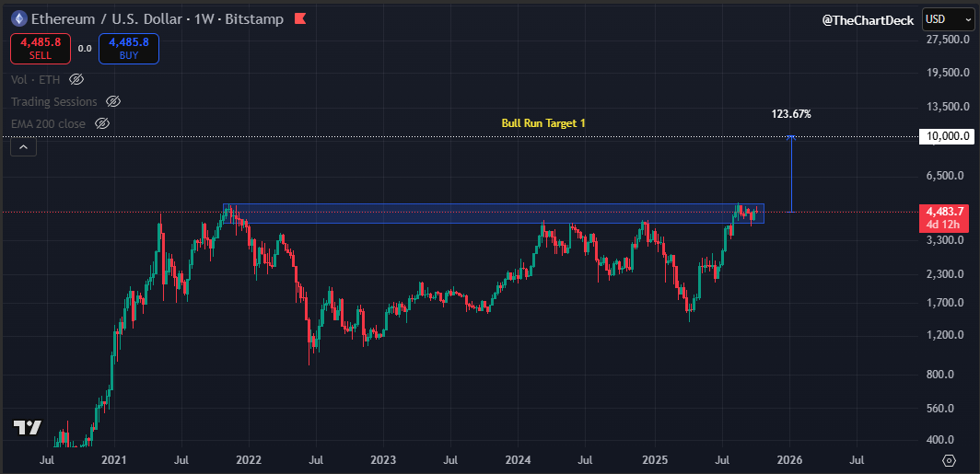
Task: Click the 27,500.0 price label
Action: [946, 40]
